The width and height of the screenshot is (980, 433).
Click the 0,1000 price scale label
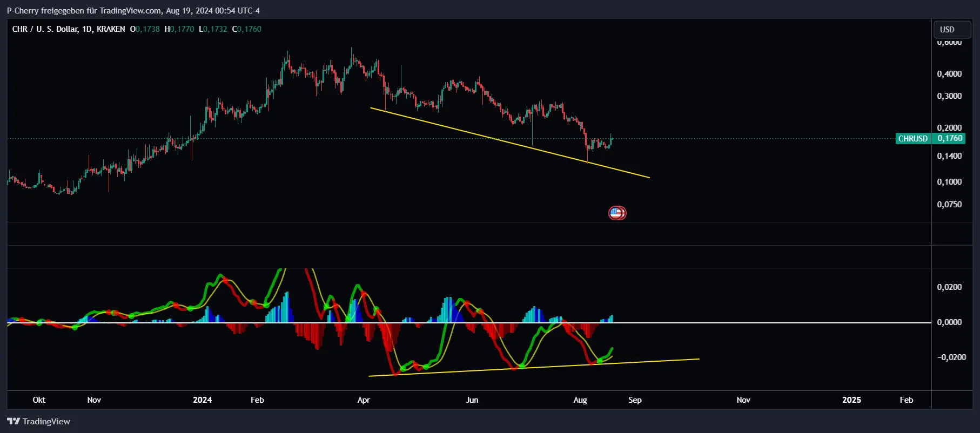(949, 182)
